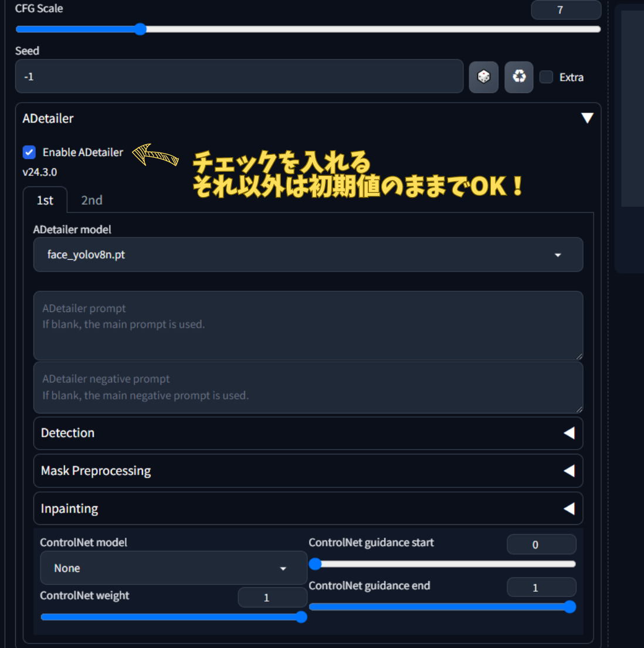Click the dice icon to randomize seed
This screenshot has height=648, width=644.
coord(483,77)
